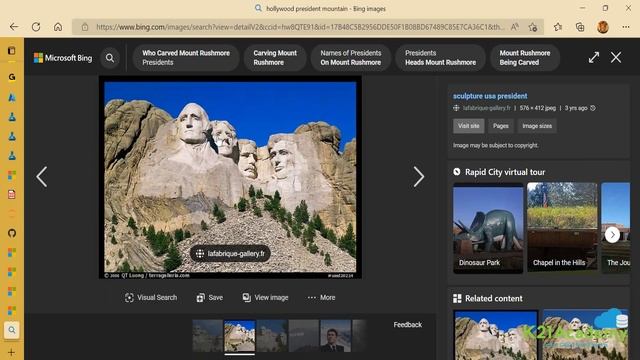Viewport: 640px width, 360px height.
Task: Open the 'sculpture usa president' title link
Action: click(490, 96)
